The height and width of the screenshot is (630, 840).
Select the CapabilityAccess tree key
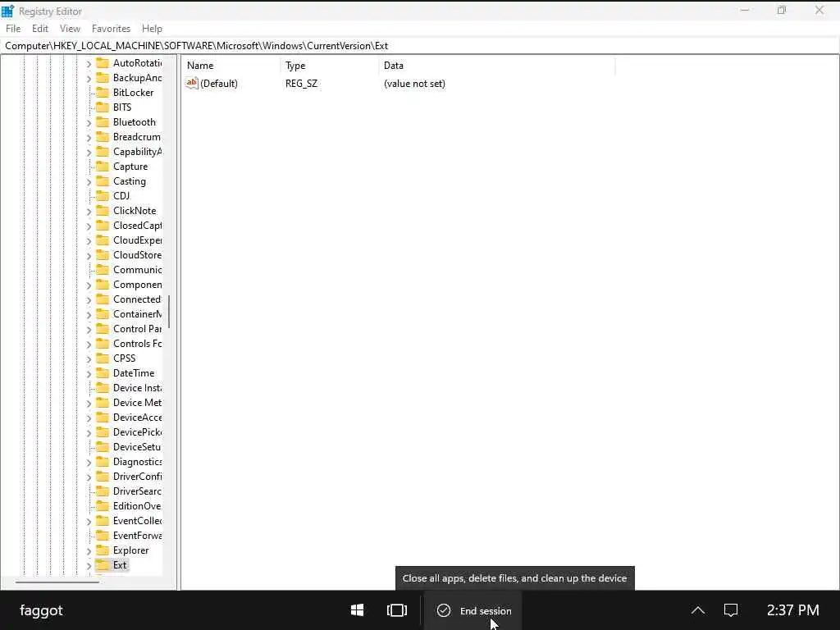(x=137, y=152)
